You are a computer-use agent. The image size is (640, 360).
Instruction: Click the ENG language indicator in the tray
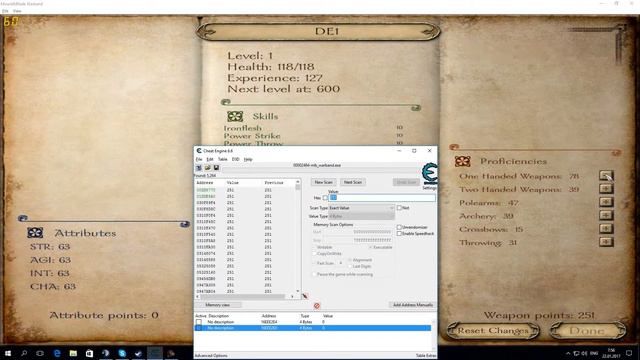coord(594,353)
